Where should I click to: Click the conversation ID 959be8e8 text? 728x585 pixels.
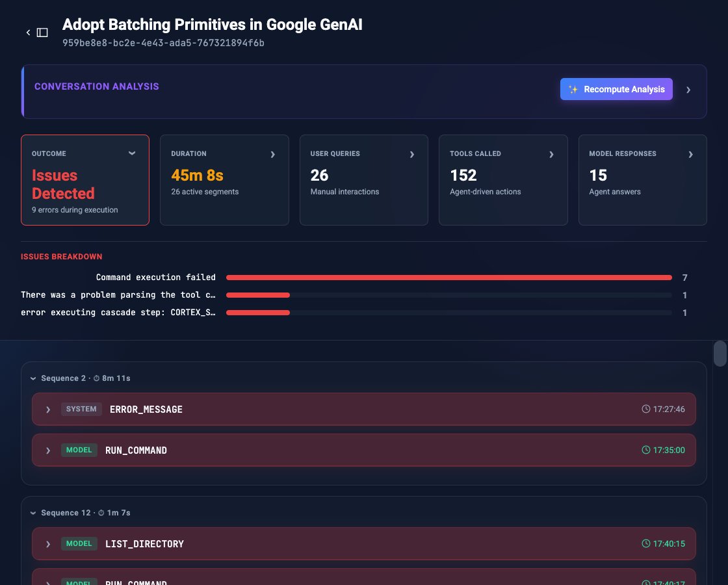pos(163,43)
